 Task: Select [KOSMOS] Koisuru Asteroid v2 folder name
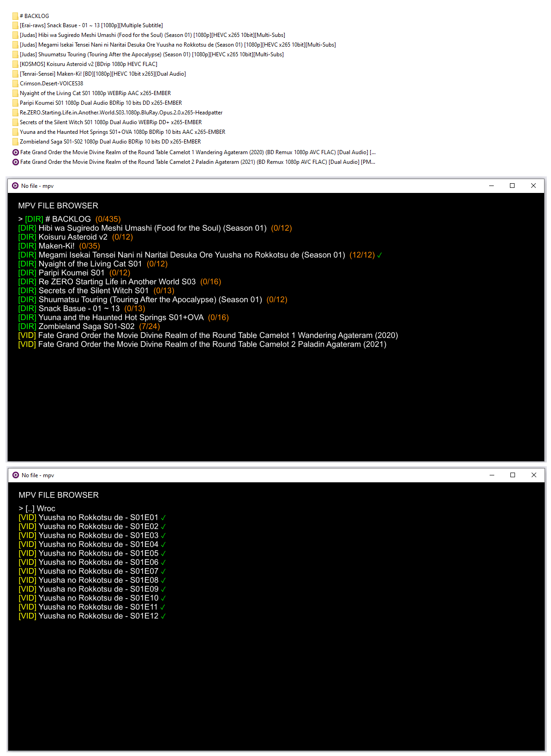(x=89, y=65)
